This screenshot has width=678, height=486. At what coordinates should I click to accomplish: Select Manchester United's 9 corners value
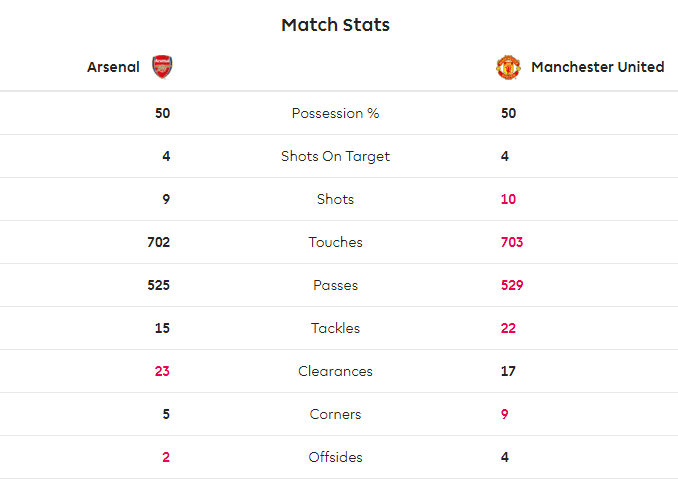coord(505,414)
